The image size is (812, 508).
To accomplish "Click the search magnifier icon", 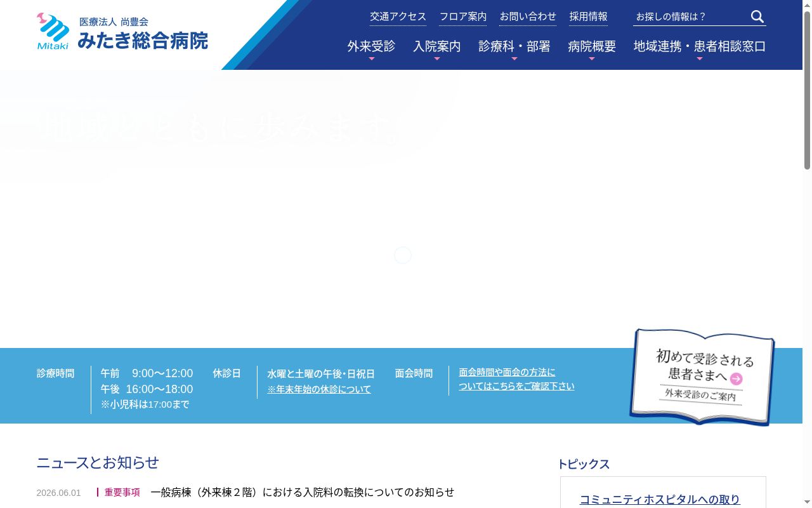I will coord(757,17).
